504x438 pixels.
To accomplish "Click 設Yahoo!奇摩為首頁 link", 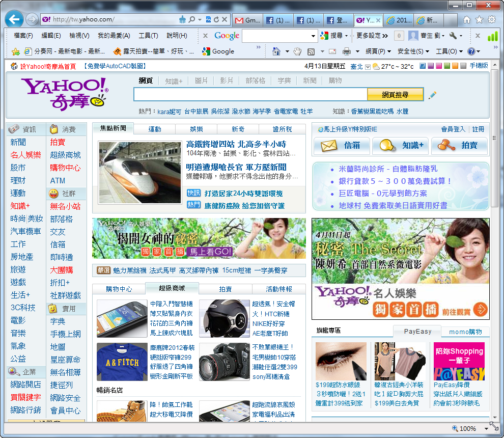I will click(x=48, y=66).
